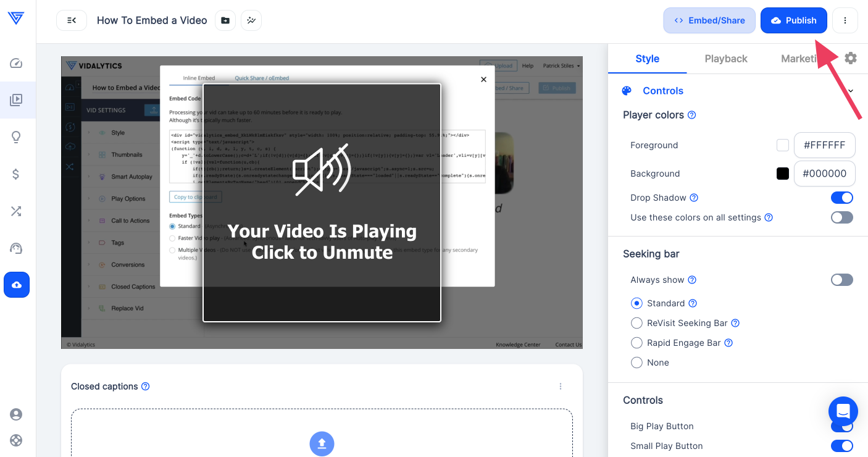Select None for the seeking bar
The width and height of the screenshot is (868, 457).
(637, 363)
